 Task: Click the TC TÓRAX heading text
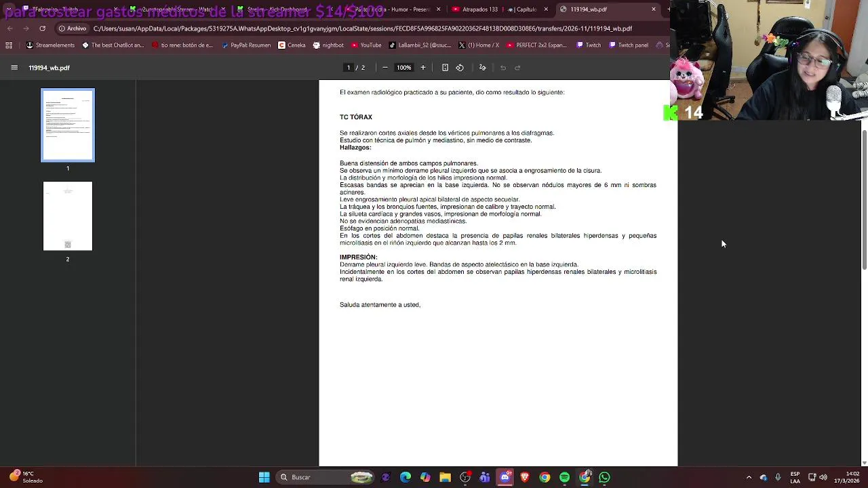356,117
